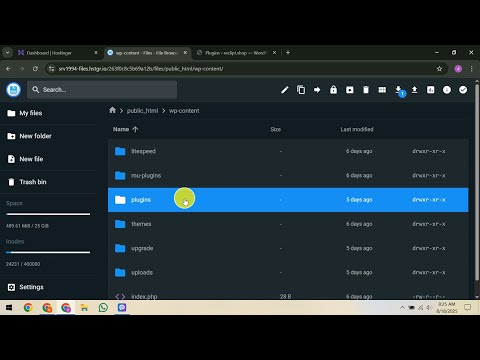Open Windows Start menu
Viewport: 480px width, 360px height.
[9, 307]
